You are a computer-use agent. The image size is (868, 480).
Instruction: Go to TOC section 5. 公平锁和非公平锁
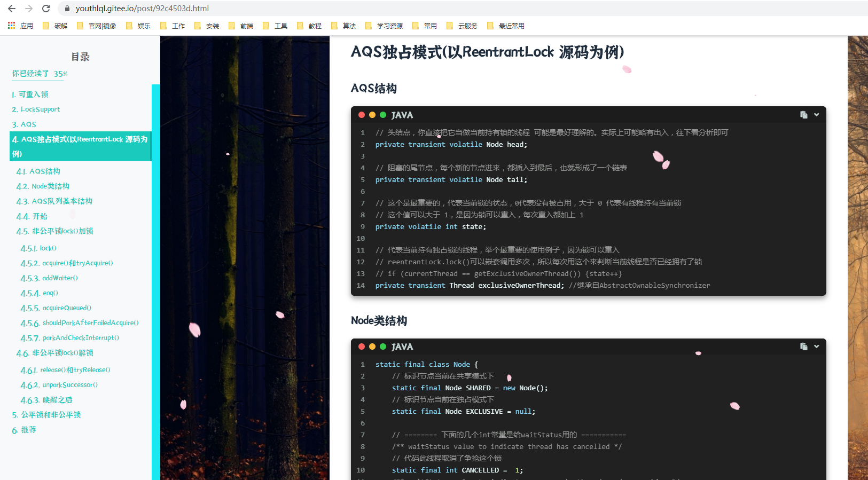tap(46, 415)
